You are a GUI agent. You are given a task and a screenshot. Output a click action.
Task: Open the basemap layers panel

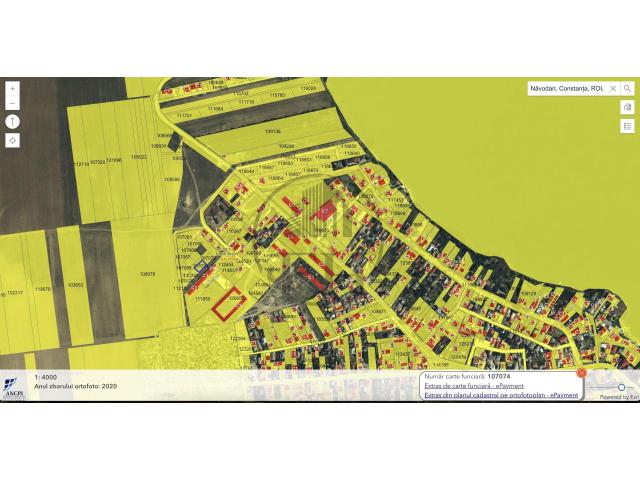pyautogui.click(x=627, y=108)
